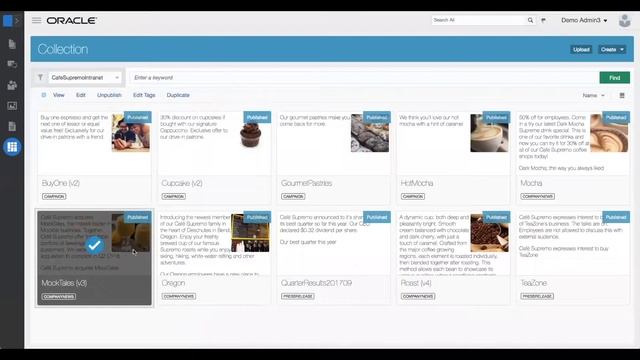Click the Oracle logo
Screen dimensions: 640x360
click(71, 20)
